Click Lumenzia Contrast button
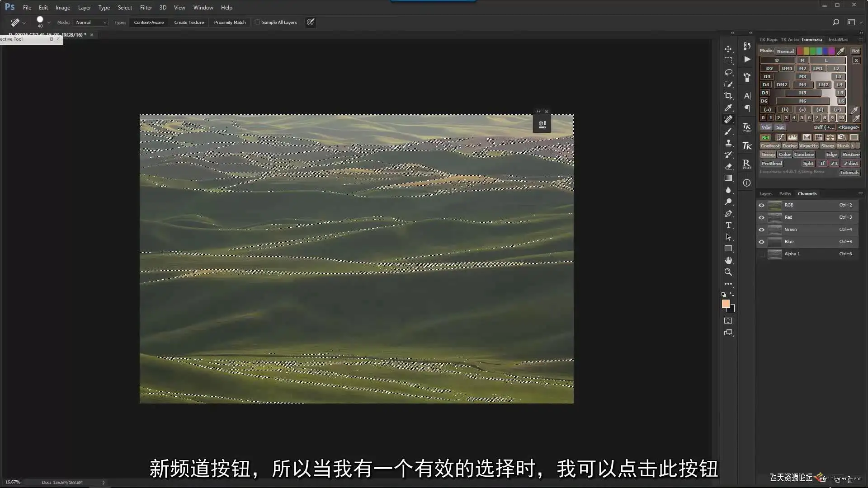The height and width of the screenshot is (488, 868). pos(769,146)
